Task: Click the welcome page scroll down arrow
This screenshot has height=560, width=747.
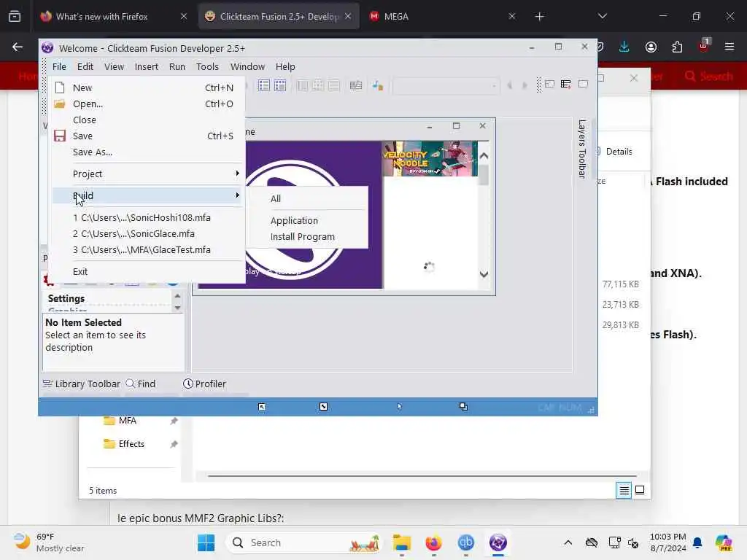Action: [x=484, y=274]
